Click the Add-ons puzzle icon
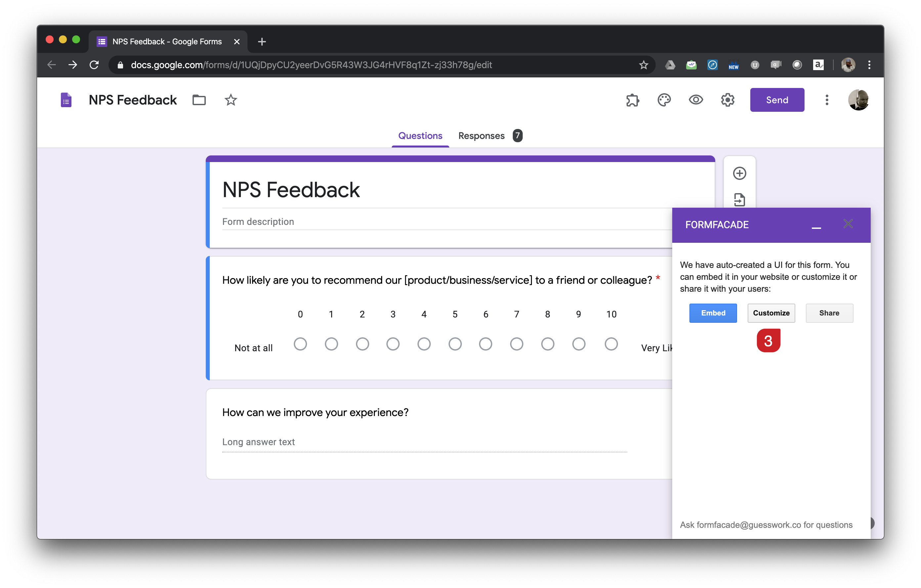 pos(632,100)
